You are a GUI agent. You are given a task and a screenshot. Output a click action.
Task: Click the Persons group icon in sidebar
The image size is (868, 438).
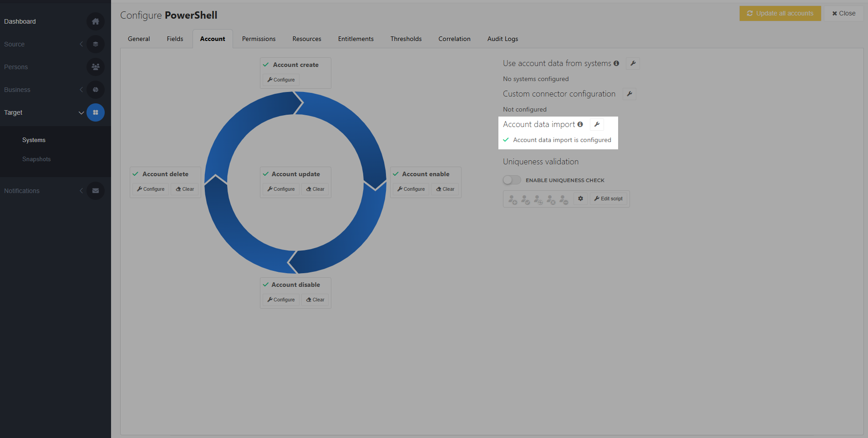click(96, 67)
